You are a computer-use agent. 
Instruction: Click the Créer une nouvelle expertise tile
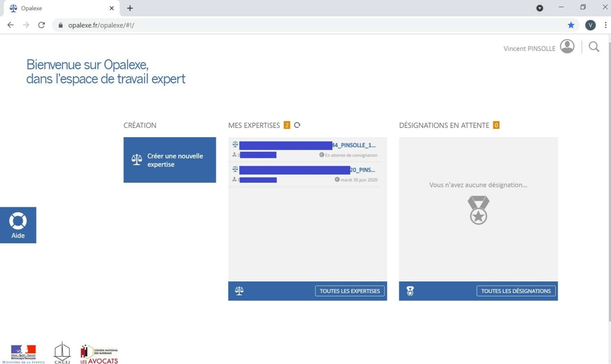169,160
